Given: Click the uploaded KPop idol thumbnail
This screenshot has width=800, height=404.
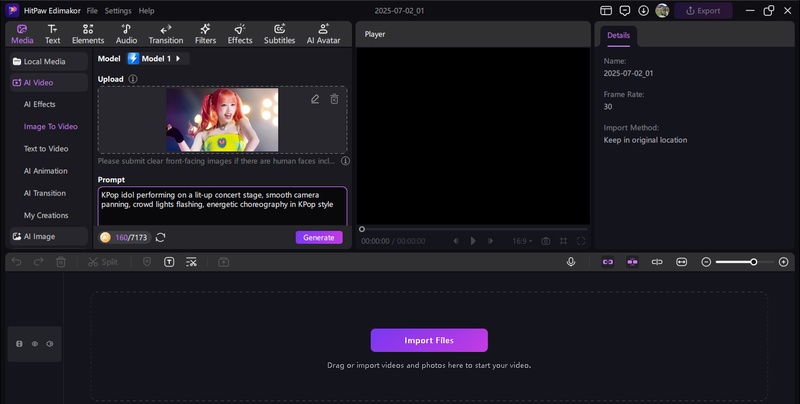Looking at the screenshot, I should 222,120.
